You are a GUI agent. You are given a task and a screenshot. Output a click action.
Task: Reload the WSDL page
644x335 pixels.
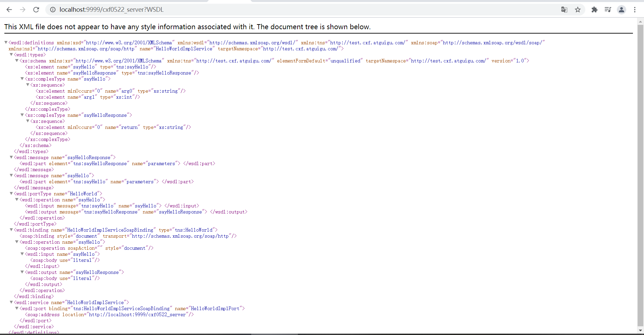pos(36,10)
